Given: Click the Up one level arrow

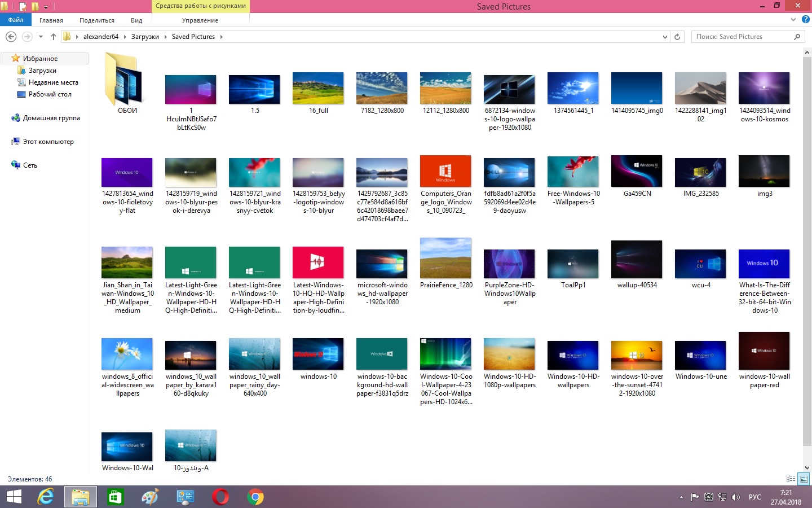Looking at the screenshot, I should click(x=54, y=37).
